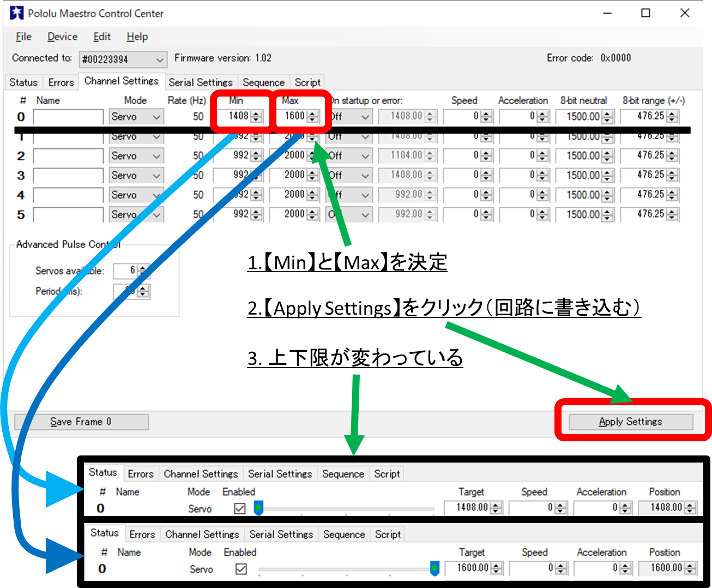Expand channel 0 On startup or error dropdown
The image size is (712, 588).
click(x=351, y=117)
